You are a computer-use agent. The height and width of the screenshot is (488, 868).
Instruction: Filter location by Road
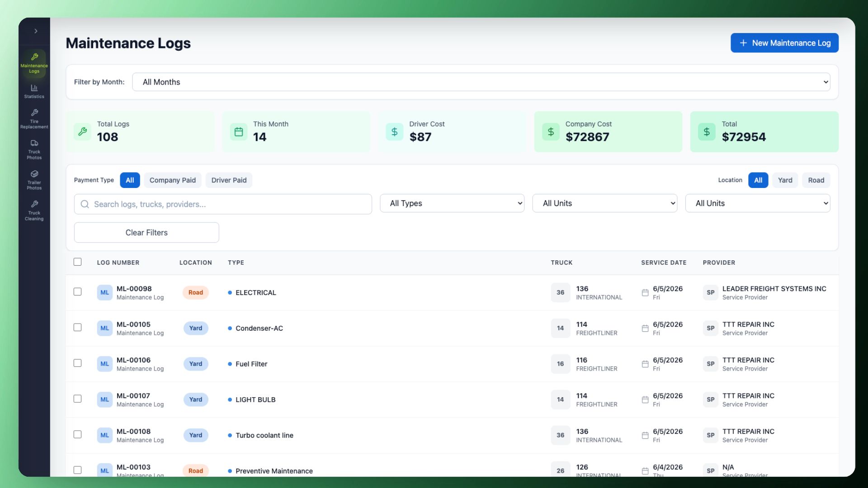click(x=816, y=180)
